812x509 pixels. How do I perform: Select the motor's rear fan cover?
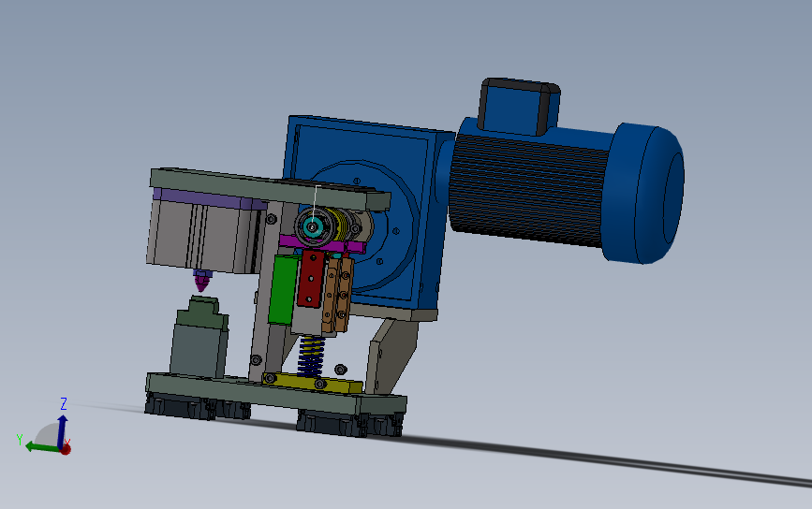(644, 194)
